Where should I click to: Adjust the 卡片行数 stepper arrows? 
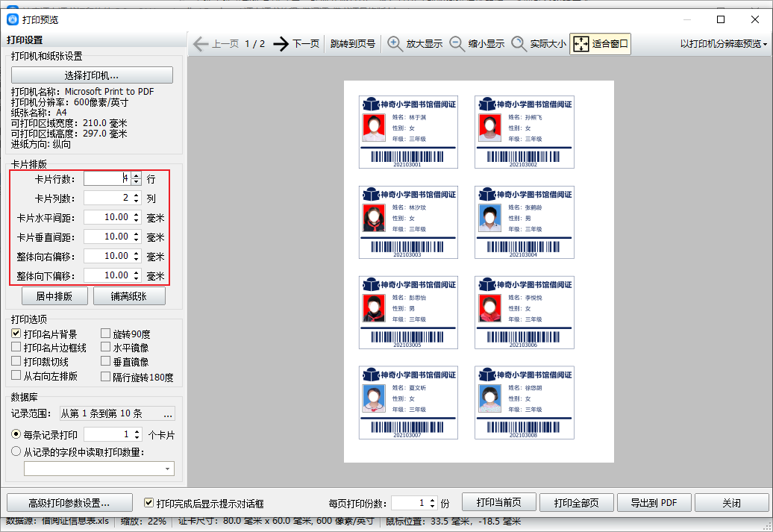(x=137, y=178)
